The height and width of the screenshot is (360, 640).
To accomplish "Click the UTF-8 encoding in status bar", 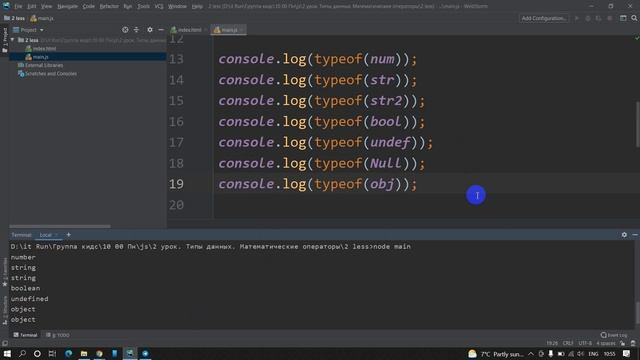I will point(585,343).
